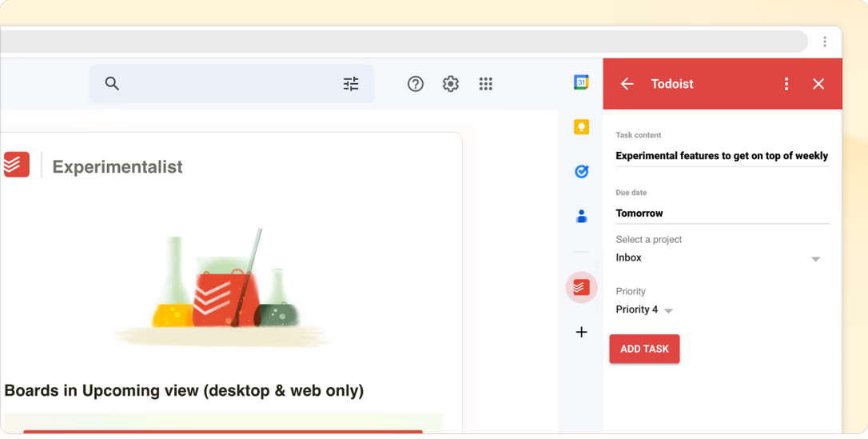
Task: Open Todoist panel three-dot menu
Action: 786,84
